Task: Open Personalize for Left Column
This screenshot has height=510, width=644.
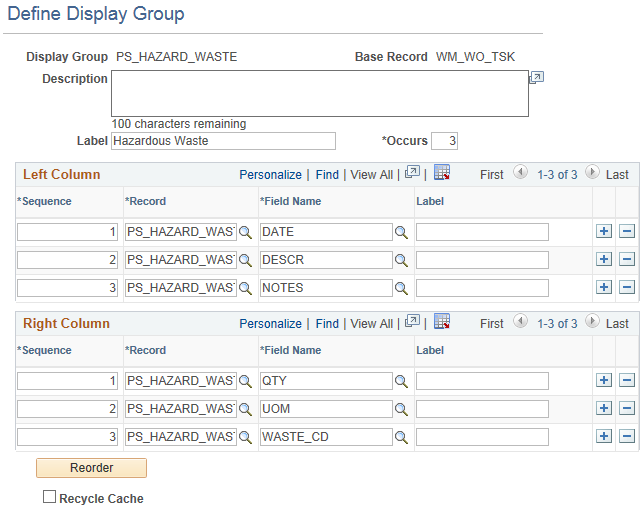Action: (x=270, y=175)
